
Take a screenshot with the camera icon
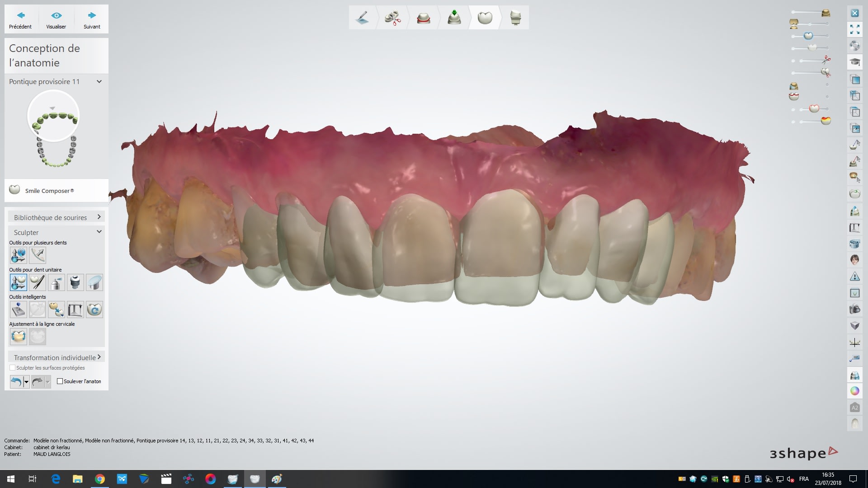click(854, 310)
